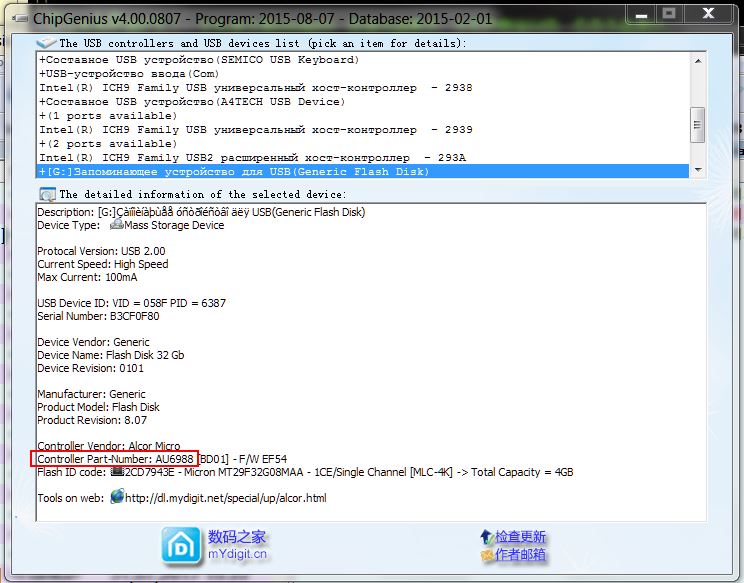Image resolution: width=744 pixels, height=583 pixels.
Task: Close the ChipGenius window
Action: [x=708, y=14]
